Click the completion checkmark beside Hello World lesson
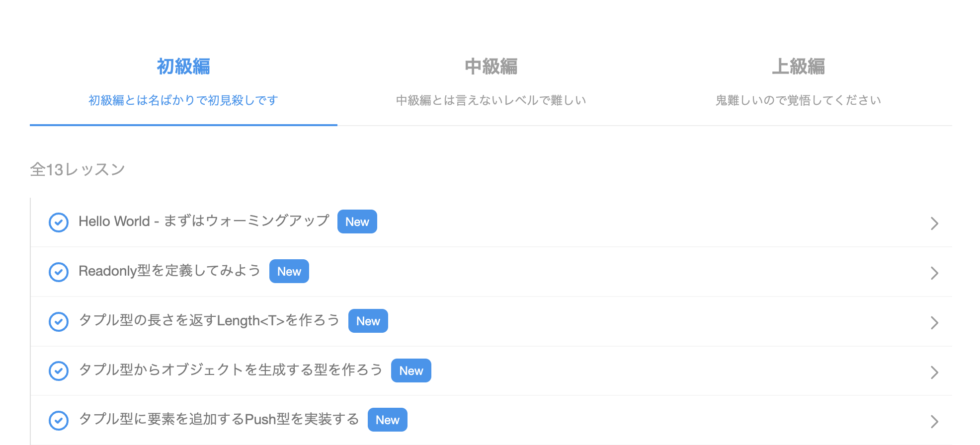980x445 pixels. tap(58, 222)
